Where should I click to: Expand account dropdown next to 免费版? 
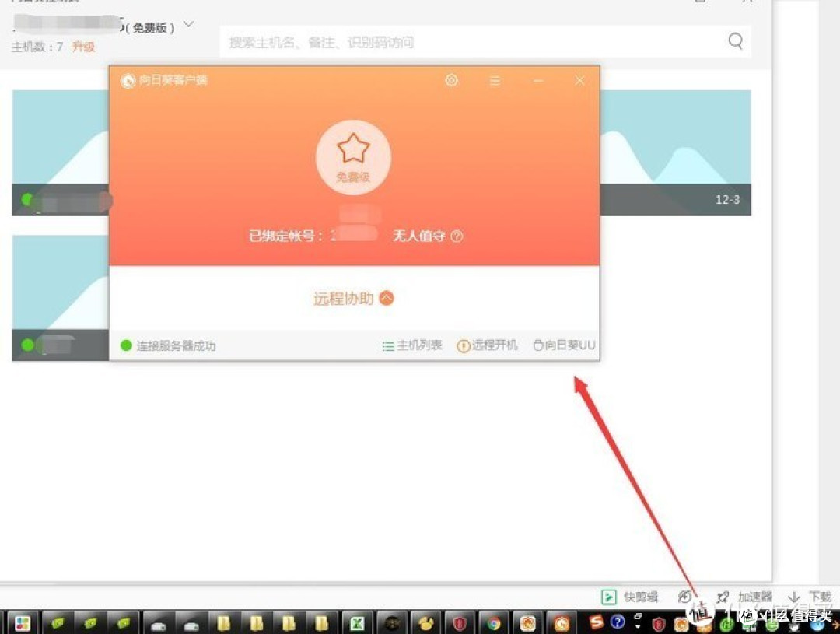[188, 24]
